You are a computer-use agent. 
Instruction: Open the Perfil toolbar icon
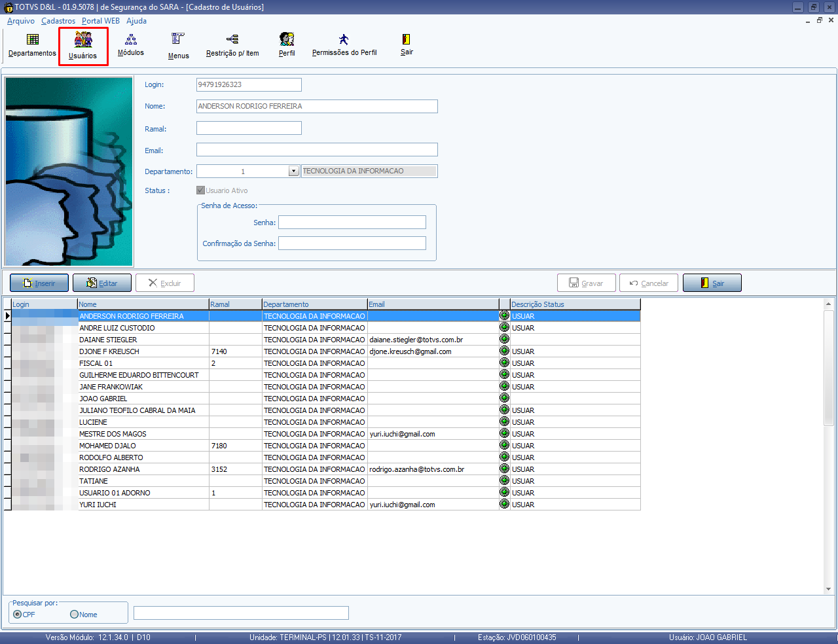[287, 45]
